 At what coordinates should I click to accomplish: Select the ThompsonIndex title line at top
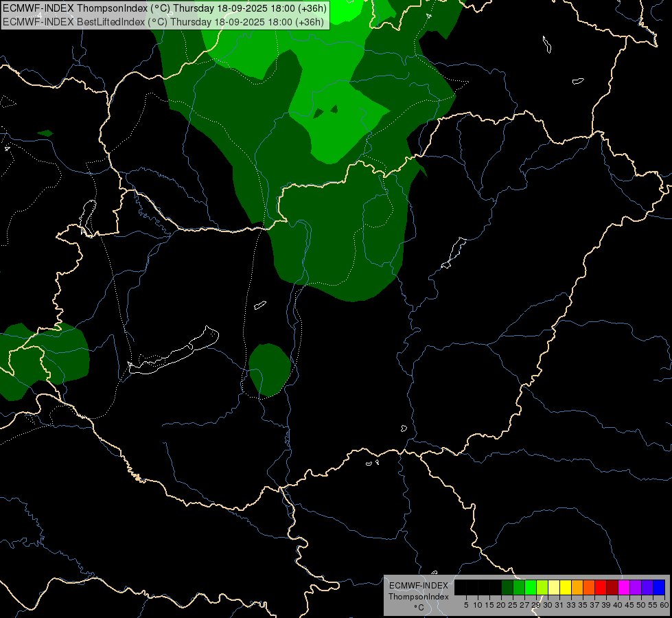coord(165,8)
